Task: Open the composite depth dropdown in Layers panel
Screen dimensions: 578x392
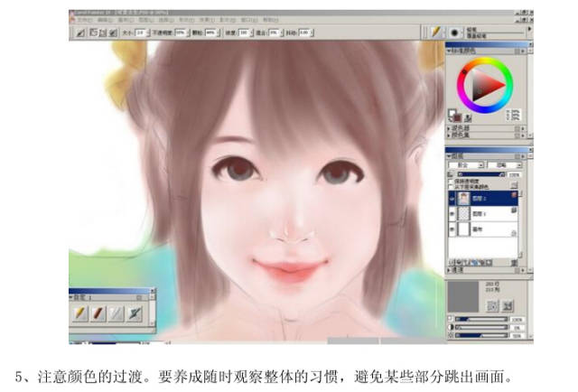Action: (x=505, y=165)
